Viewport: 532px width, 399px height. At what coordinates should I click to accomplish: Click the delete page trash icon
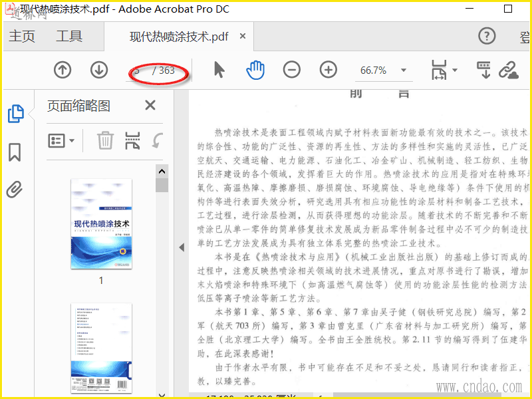coord(105,140)
